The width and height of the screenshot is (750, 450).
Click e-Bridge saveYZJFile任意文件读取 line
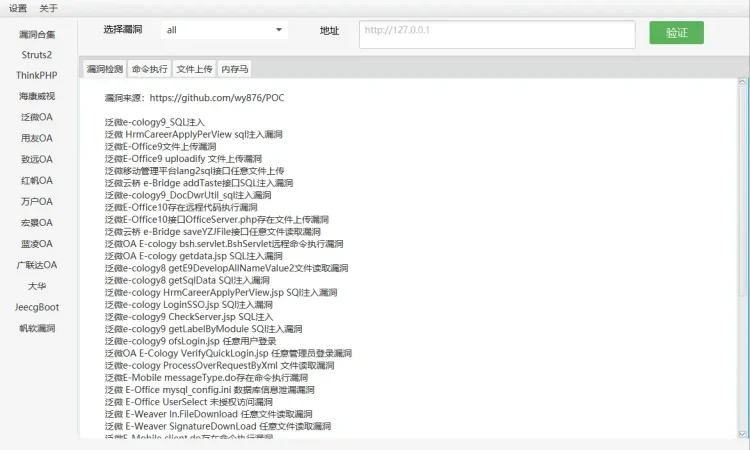(x=212, y=232)
